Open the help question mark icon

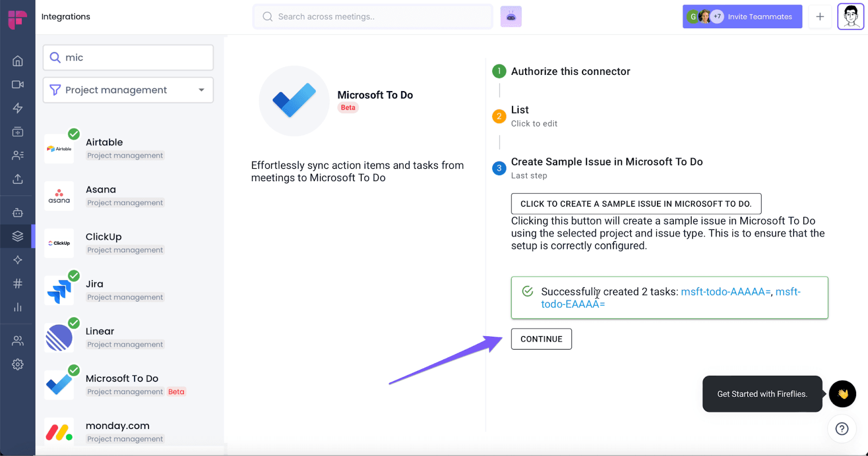coord(842,429)
